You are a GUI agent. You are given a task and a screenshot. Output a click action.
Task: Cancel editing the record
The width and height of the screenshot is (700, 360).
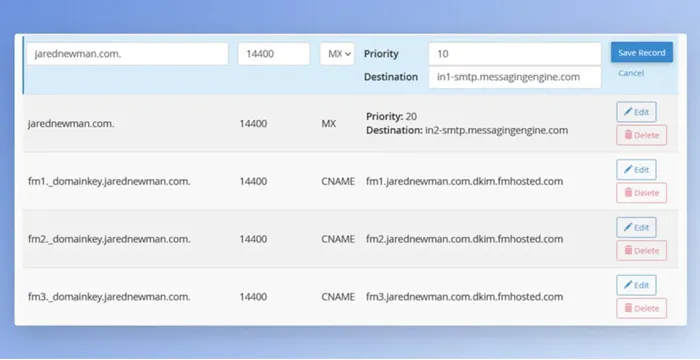(x=631, y=73)
